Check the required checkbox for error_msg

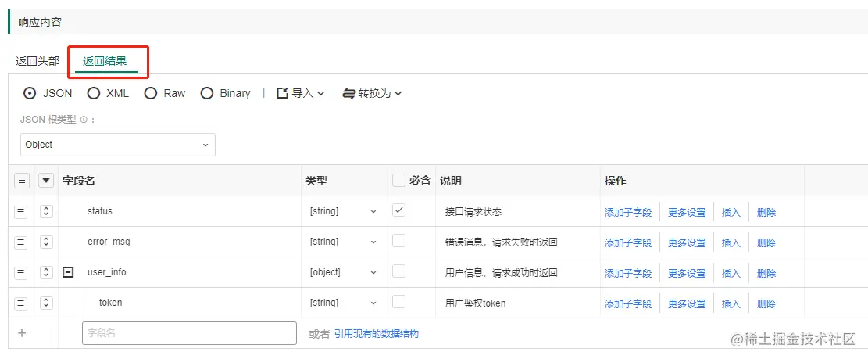(398, 241)
